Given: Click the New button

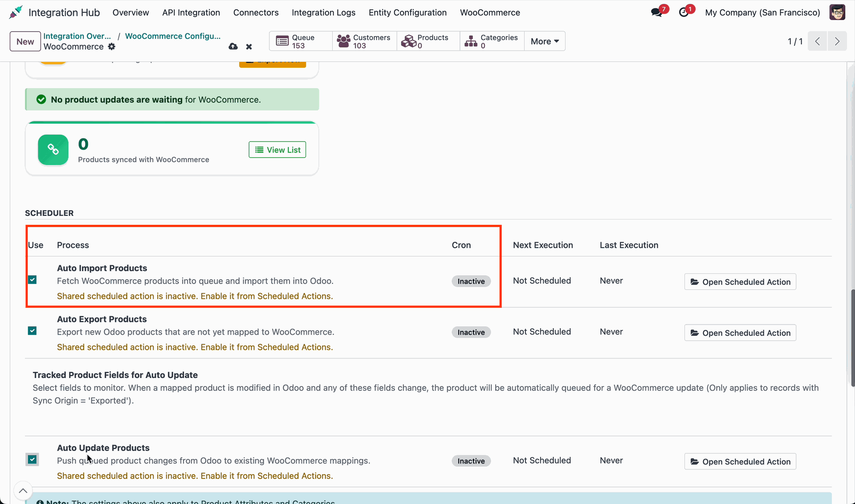Looking at the screenshot, I should (x=25, y=41).
